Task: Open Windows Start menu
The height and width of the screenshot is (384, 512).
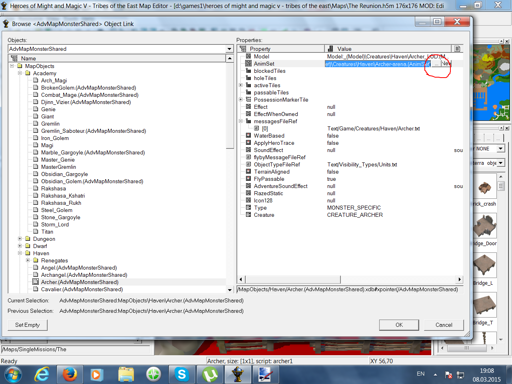Action: click(13, 375)
